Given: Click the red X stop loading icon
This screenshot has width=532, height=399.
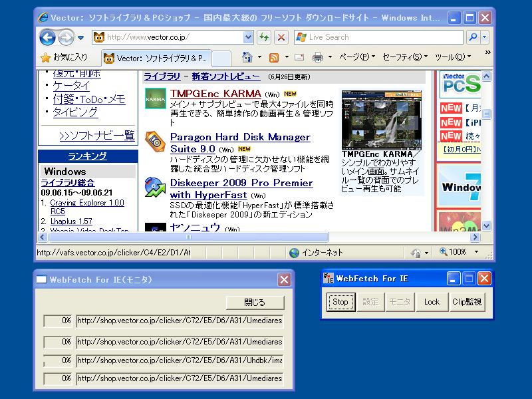Looking at the screenshot, I should click(x=281, y=37).
